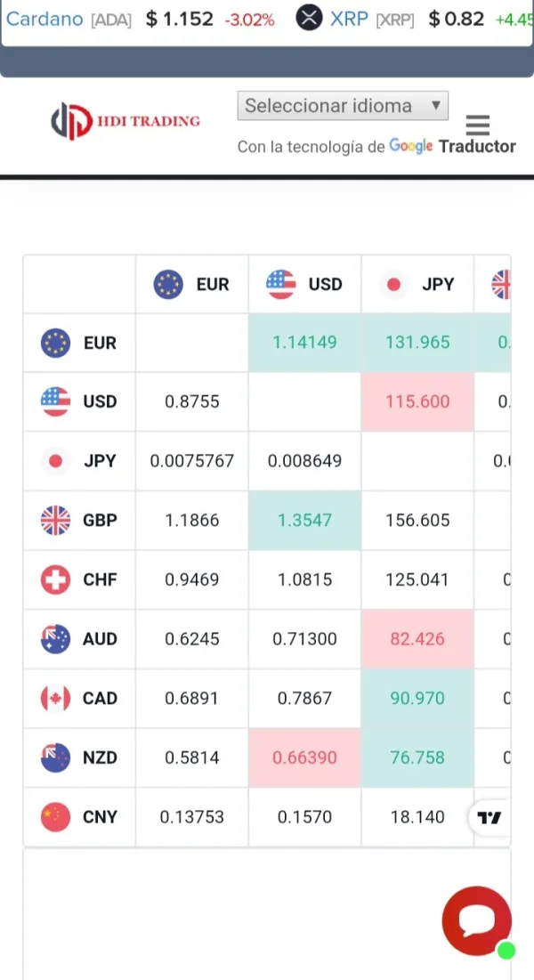Image resolution: width=534 pixels, height=980 pixels.
Task: Select the JPY column header
Action: pyautogui.click(x=417, y=285)
